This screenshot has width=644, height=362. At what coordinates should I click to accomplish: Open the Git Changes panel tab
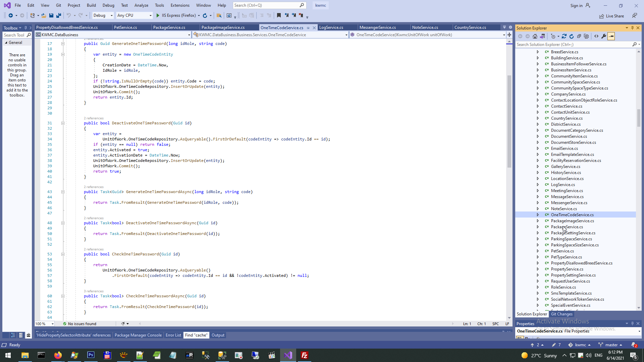561,314
